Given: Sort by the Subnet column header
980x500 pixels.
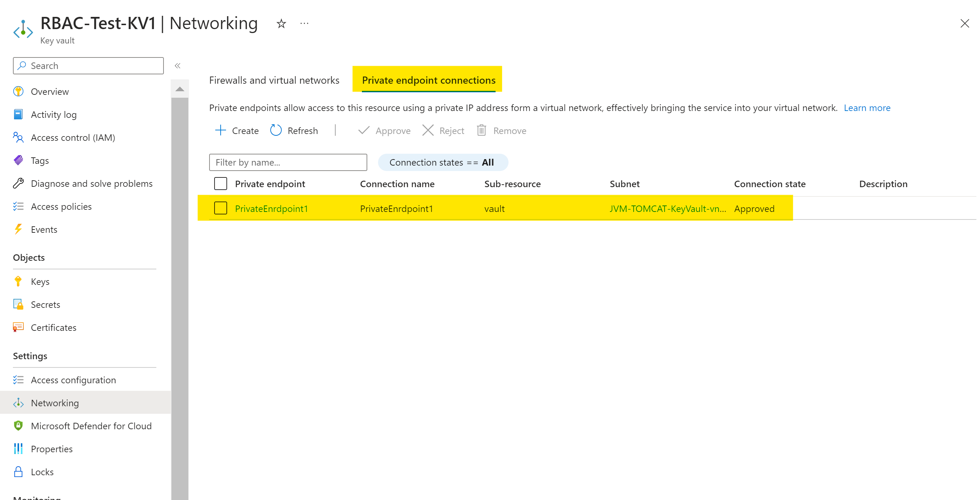Looking at the screenshot, I should tap(625, 184).
